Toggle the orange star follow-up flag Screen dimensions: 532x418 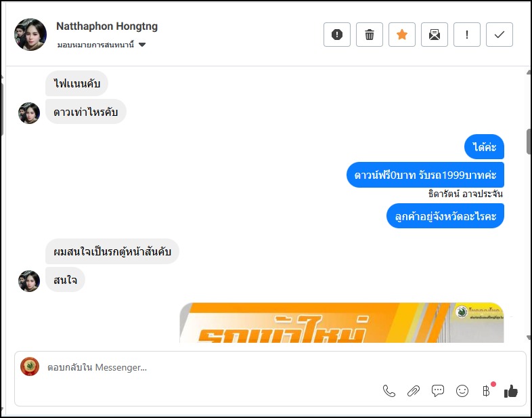click(402, 35)
